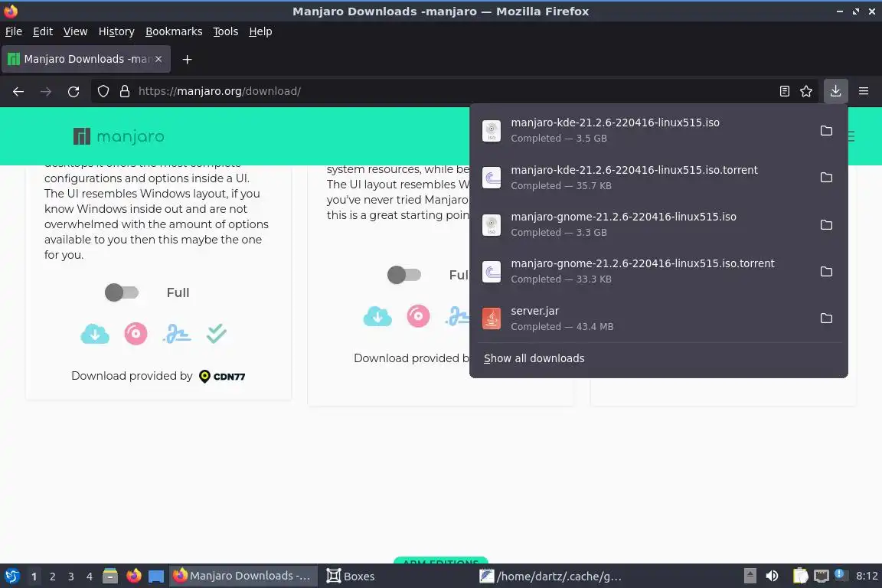Launch file manager from taskbar
The width and height of the screenshot is (882, 588).
click(110, 577)
